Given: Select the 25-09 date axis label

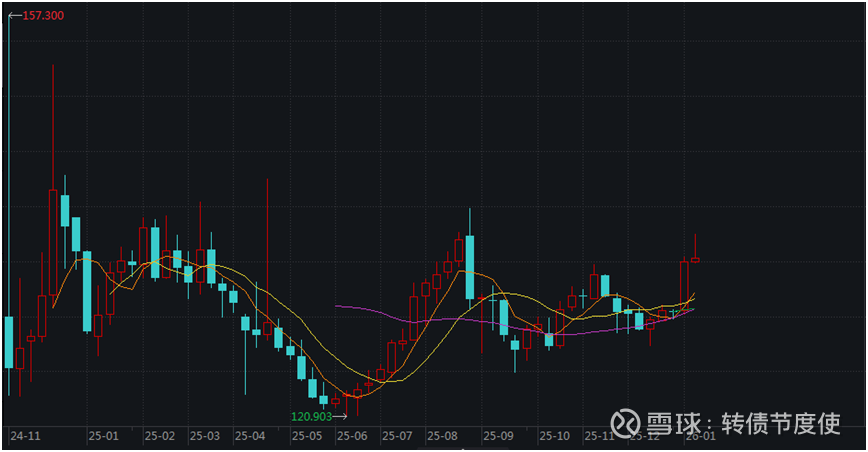Looking at the screenshot, I should [498, 436].
